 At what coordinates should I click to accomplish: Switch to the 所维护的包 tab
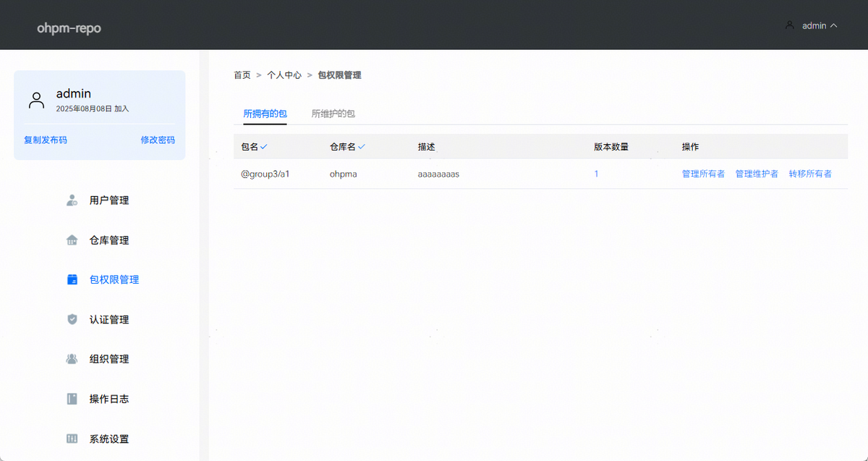point(333,114)
